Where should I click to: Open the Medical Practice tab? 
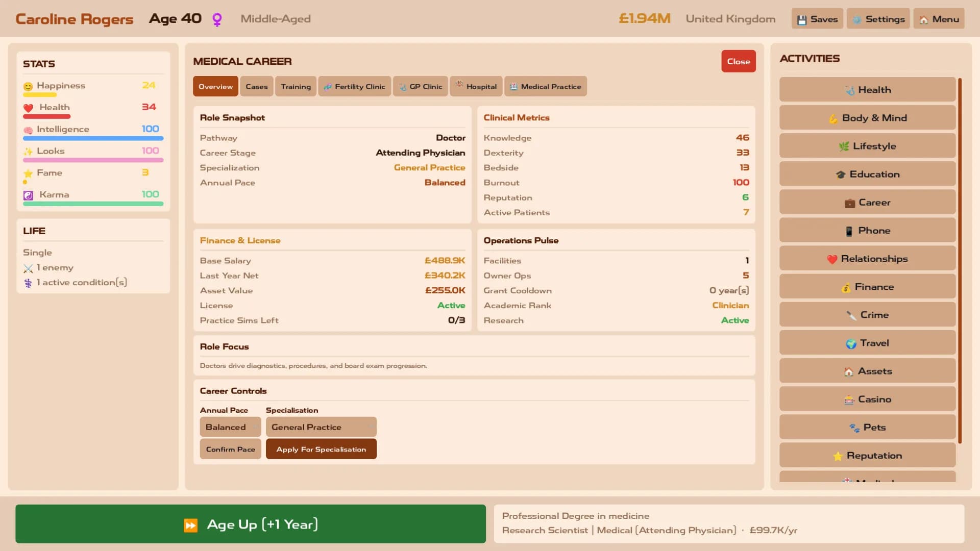(x=545, y=86)
